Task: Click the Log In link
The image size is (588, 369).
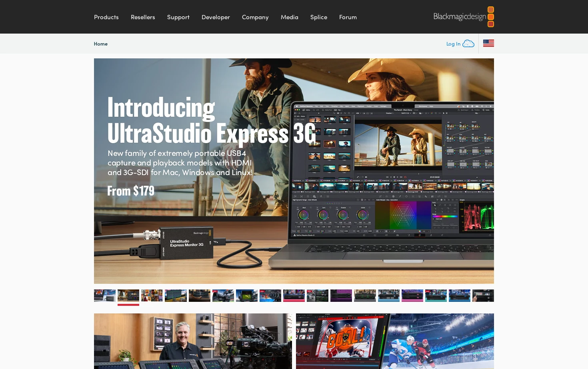Action: pyautogui.click(x=453, y=44)
